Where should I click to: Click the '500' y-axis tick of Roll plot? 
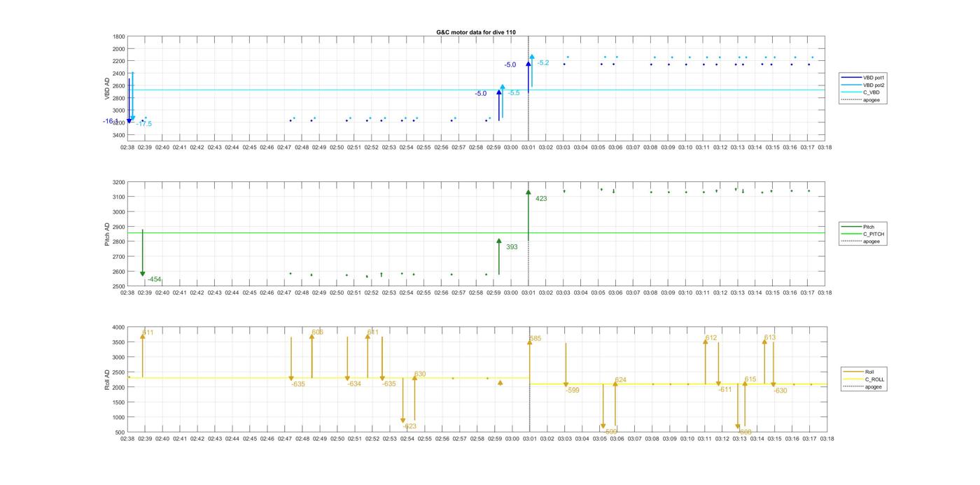click(x=120, y=432)
